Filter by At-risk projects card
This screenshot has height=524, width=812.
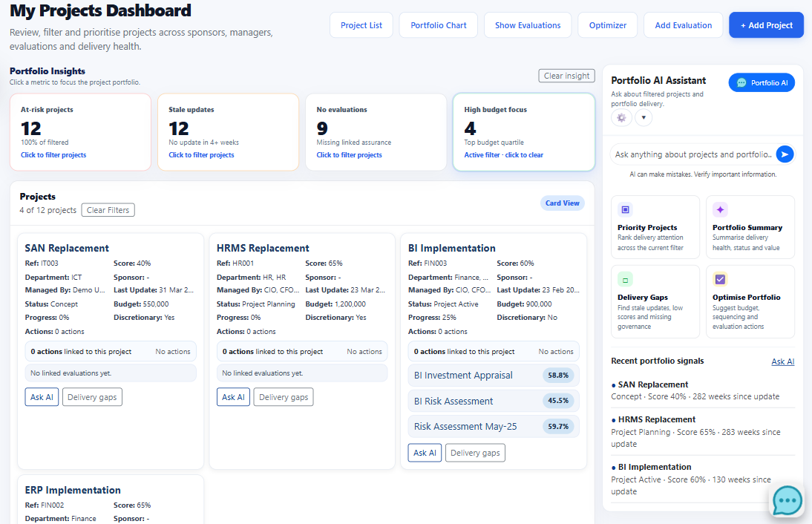click(80, 132)
